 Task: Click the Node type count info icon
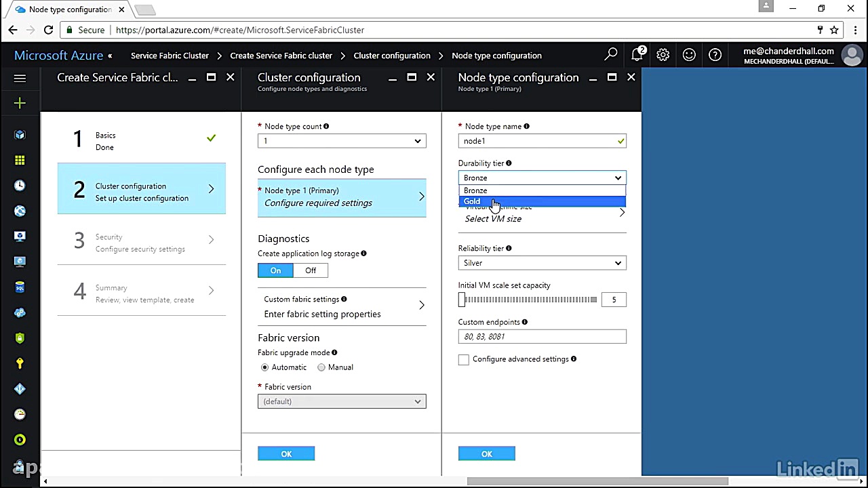tap(326, 126)
